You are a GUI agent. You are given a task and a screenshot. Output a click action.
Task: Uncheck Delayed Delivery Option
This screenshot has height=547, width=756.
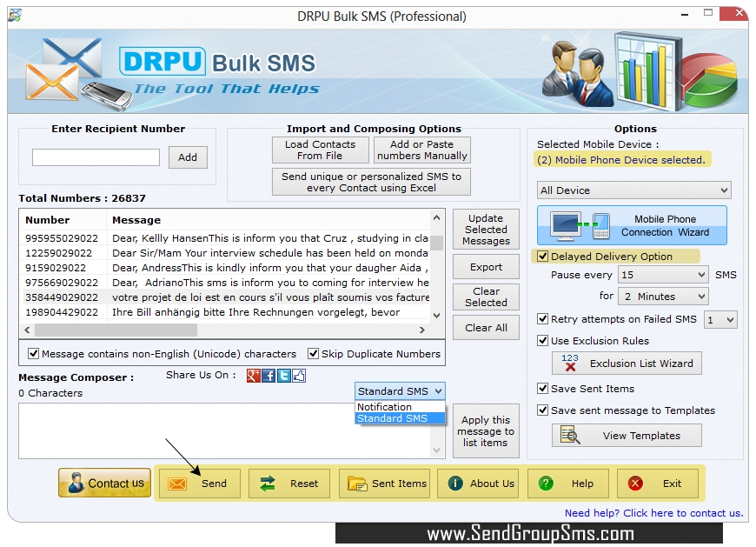click(542, 257)
